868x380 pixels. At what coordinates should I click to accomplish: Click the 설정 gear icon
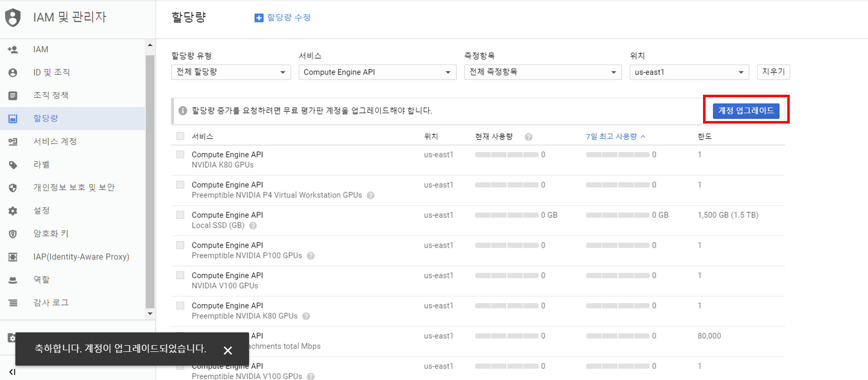coord(13,211)
